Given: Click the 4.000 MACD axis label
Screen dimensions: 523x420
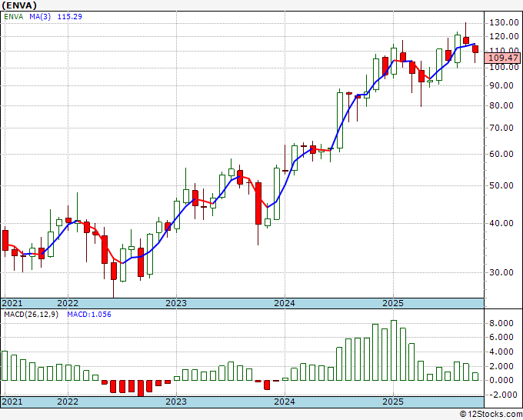Looking at the screenshot, I should coord(501,352).
